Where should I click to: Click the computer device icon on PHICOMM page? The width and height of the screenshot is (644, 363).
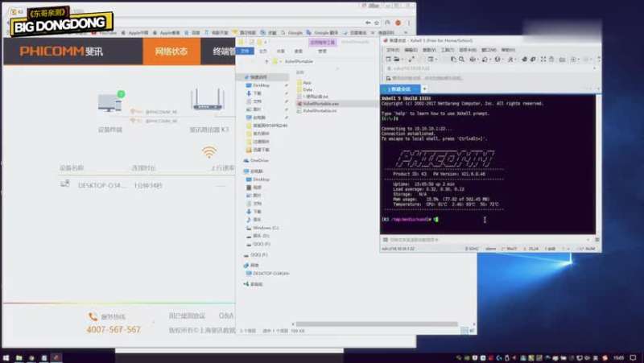[x=109, y=102]
